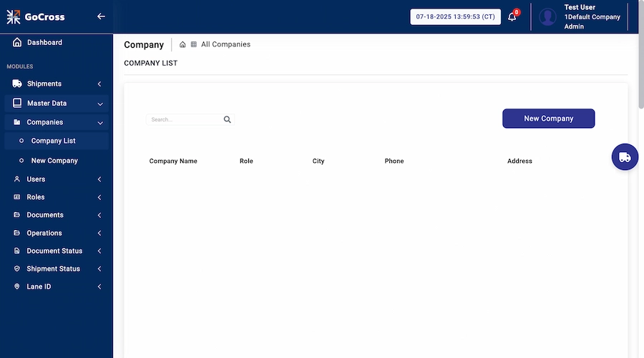
Task: Click the user avatar icon
Action: [548, 17]
